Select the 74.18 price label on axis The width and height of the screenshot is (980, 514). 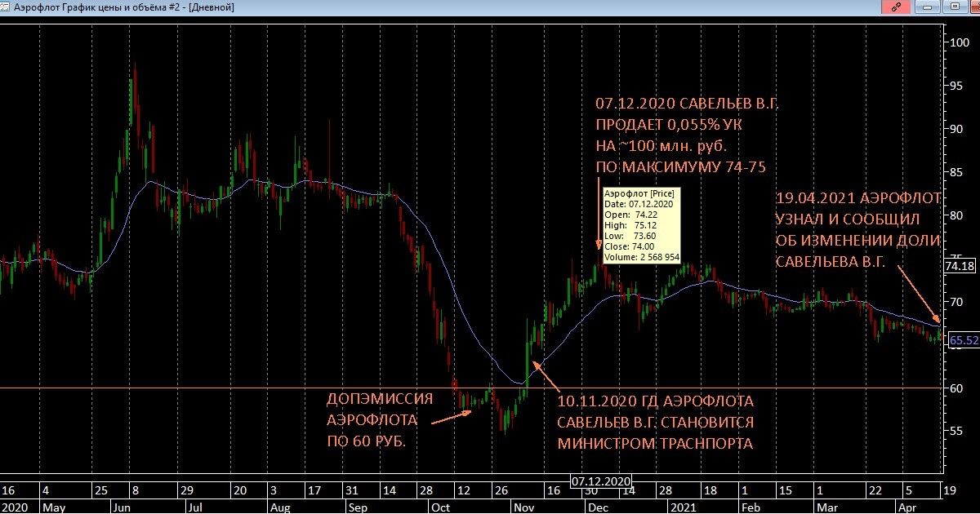click(960, 265)
